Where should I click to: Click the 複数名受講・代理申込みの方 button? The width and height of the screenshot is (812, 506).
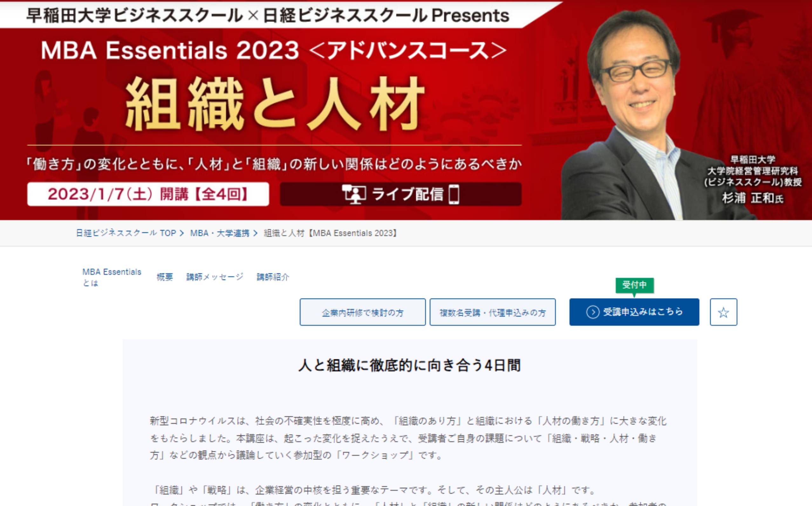pos(493,312)
